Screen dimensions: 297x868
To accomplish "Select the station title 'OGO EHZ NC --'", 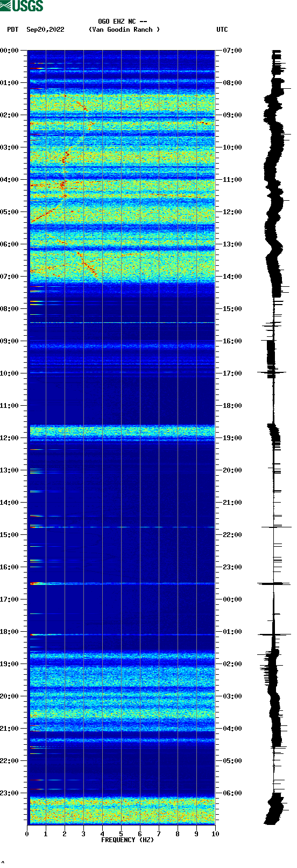I will pos(123,22).
